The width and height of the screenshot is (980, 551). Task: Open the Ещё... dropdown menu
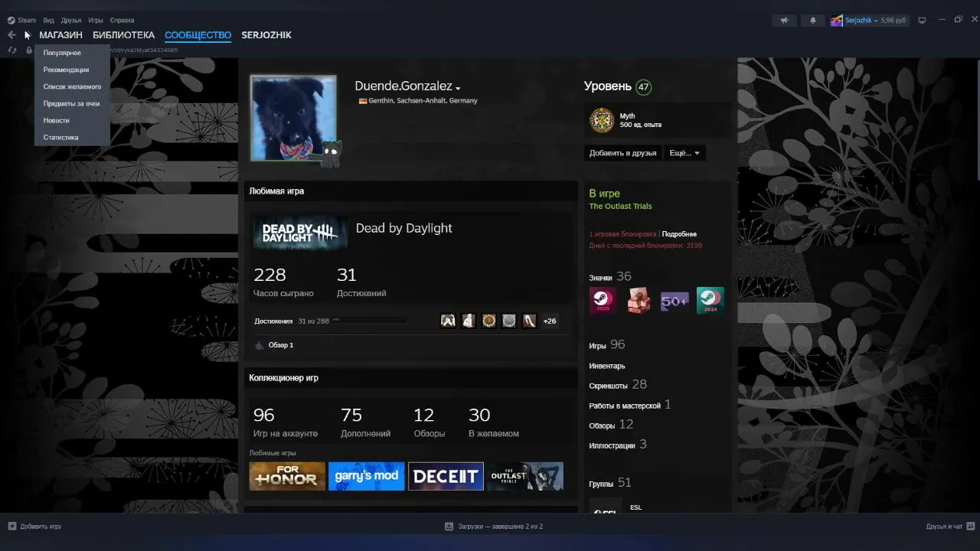(684, 153)
